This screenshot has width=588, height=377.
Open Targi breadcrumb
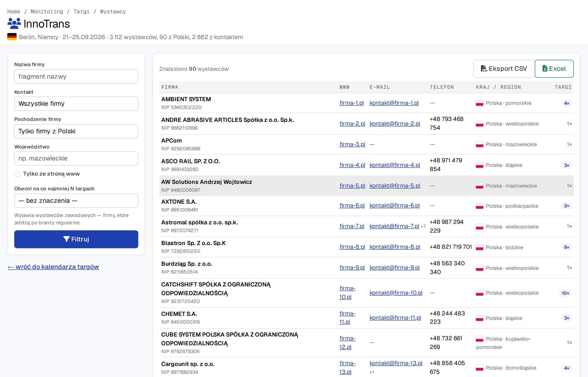pos(82,11)
